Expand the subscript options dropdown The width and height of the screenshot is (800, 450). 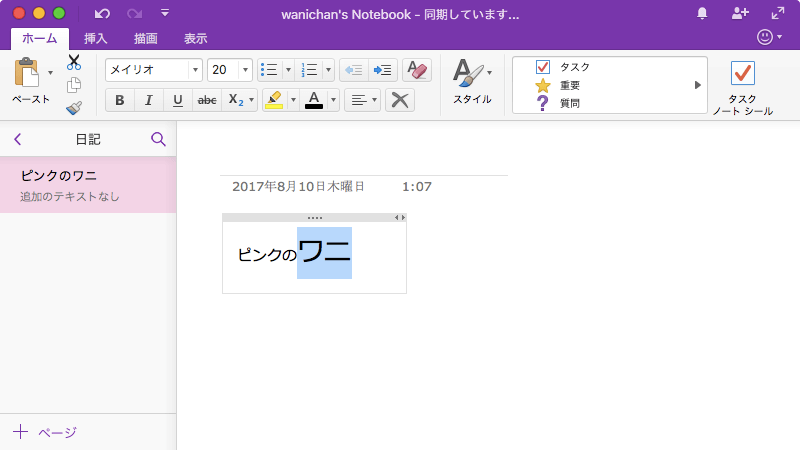click(252, 100)
